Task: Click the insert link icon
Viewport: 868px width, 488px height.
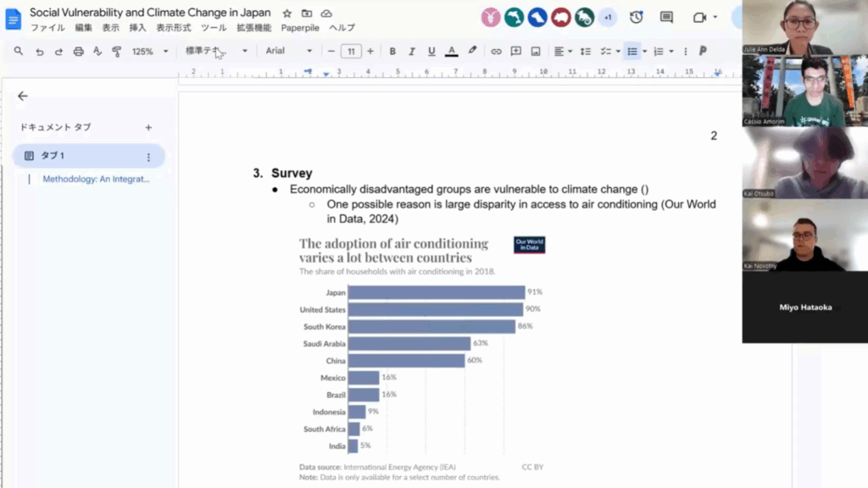Action: [x=496, y=52]
